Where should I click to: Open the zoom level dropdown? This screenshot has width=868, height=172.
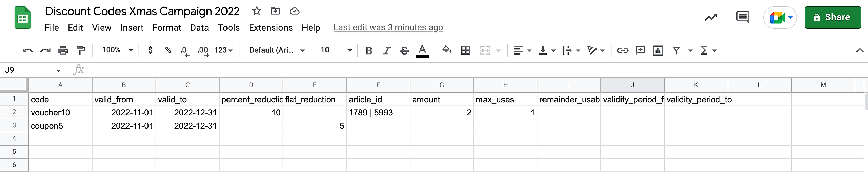click(117, 50)
